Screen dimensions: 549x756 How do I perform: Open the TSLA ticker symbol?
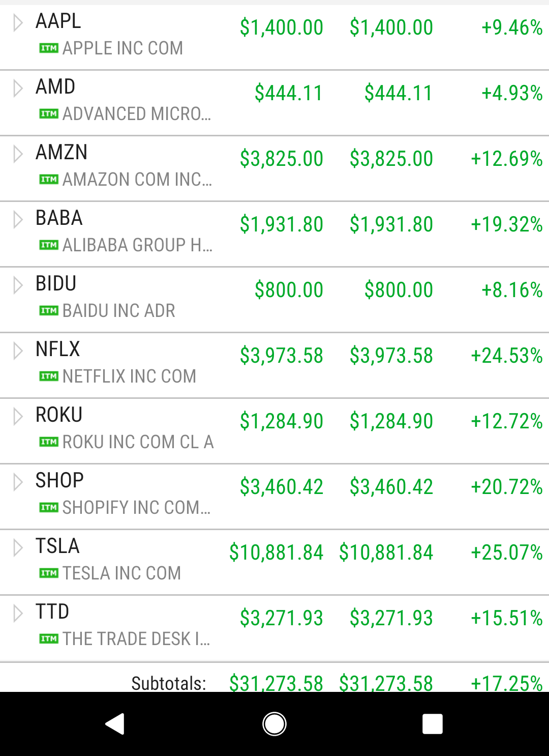click(57, 546)
